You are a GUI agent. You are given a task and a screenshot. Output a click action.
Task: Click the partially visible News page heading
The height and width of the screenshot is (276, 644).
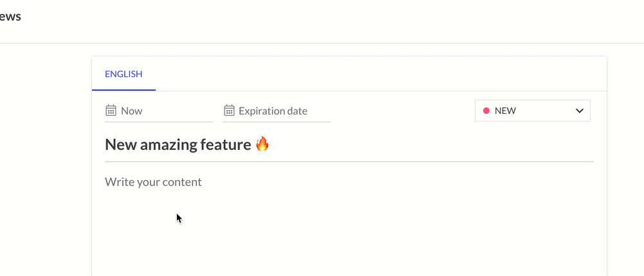tap(10, 17)
